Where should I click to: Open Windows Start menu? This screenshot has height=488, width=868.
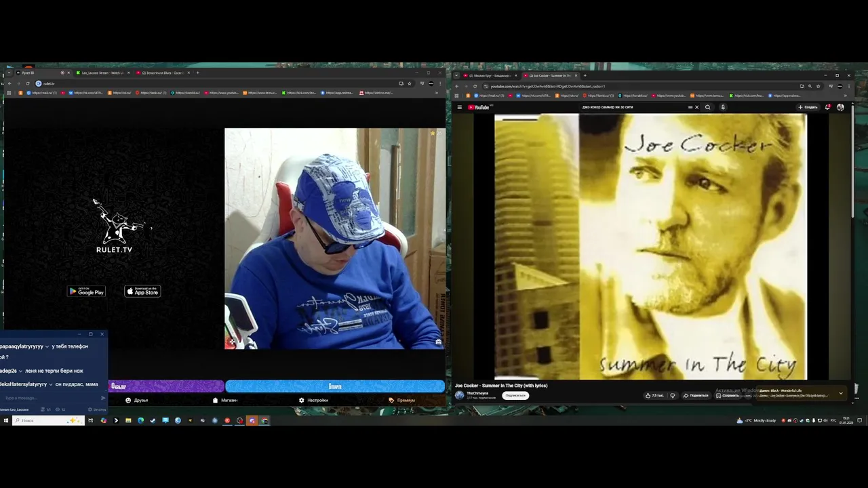5,421
